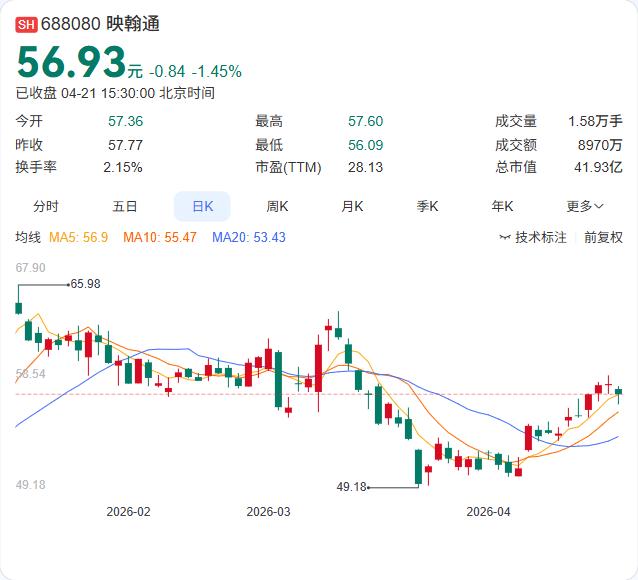The image size is (638, 580).
Task: Click the 均线 moving average label
Action: (28, 237)
